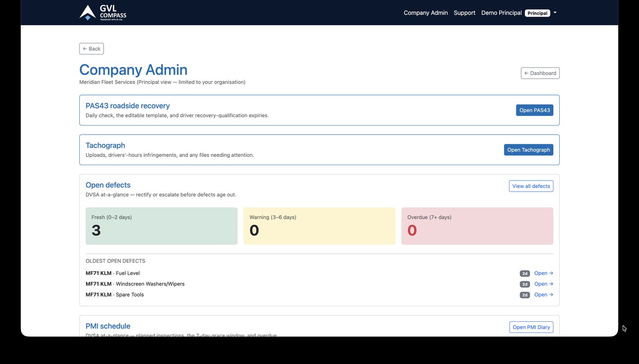Click the MF71 KLM · Spare Tools text
Screen dimensions: 639x364
tap(115, 295)
